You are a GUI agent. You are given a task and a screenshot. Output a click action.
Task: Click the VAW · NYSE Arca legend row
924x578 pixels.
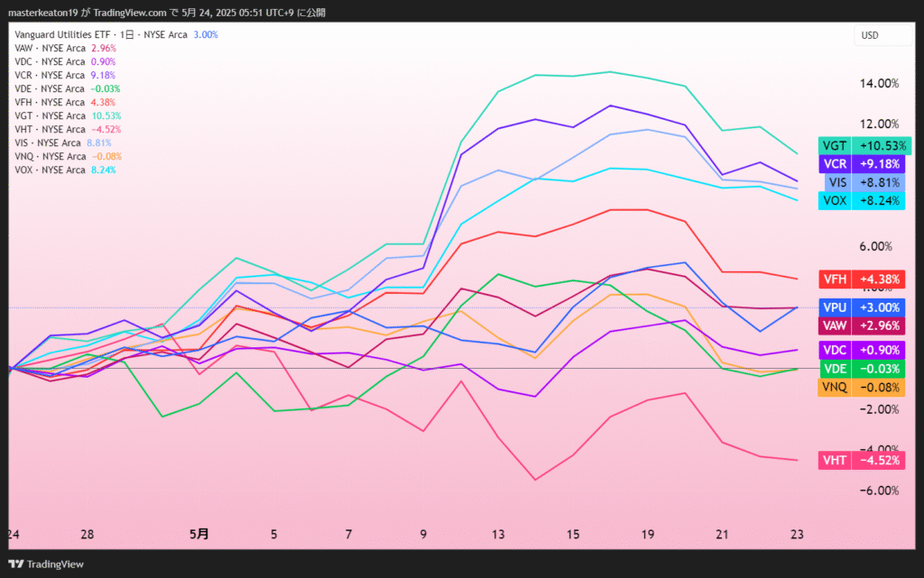[x=65, y=49]
